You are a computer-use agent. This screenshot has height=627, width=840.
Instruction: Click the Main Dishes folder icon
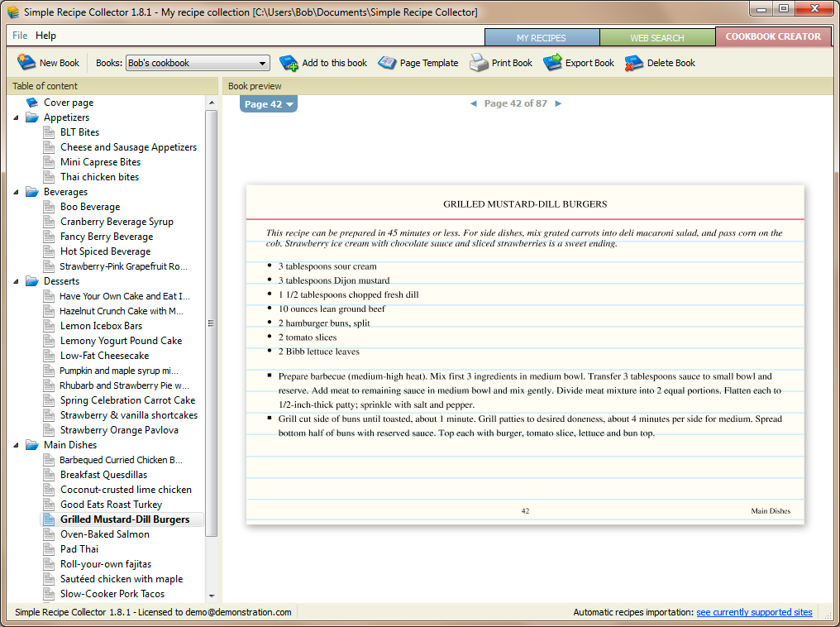click(32, 445)
